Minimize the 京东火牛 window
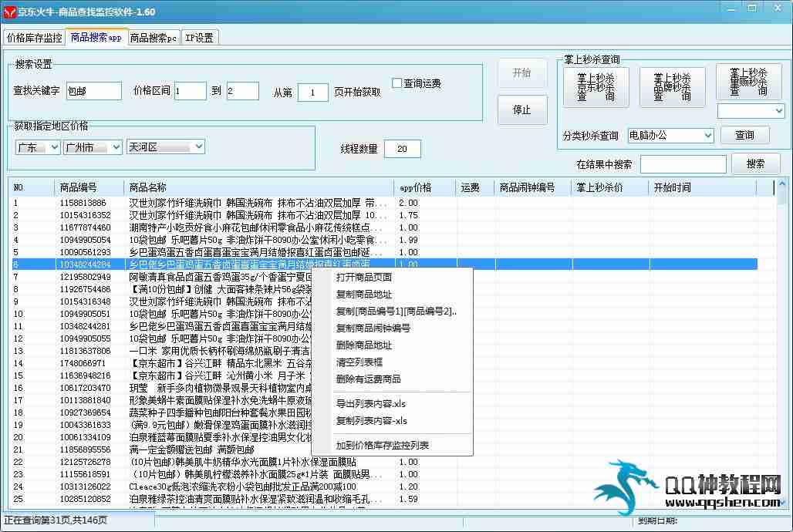This screenshot has height=532, width=793. [731, 8]
